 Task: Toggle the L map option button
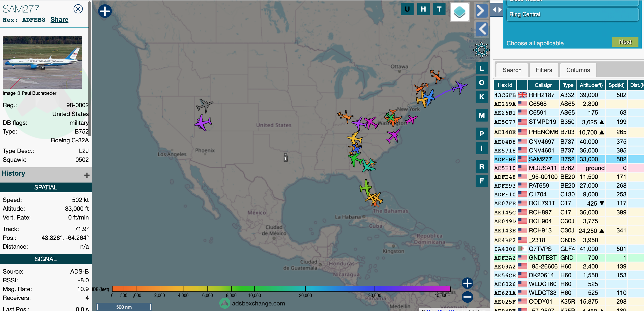482,68
